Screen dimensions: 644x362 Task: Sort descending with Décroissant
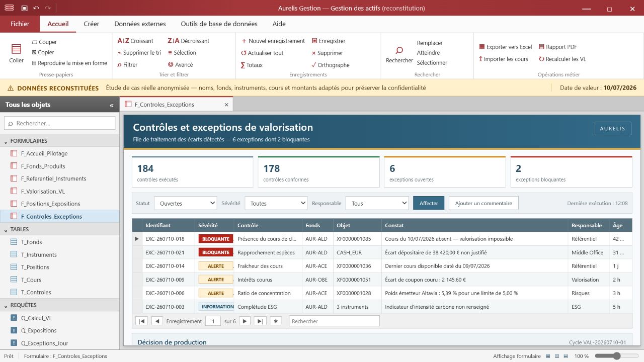point(189,41)
